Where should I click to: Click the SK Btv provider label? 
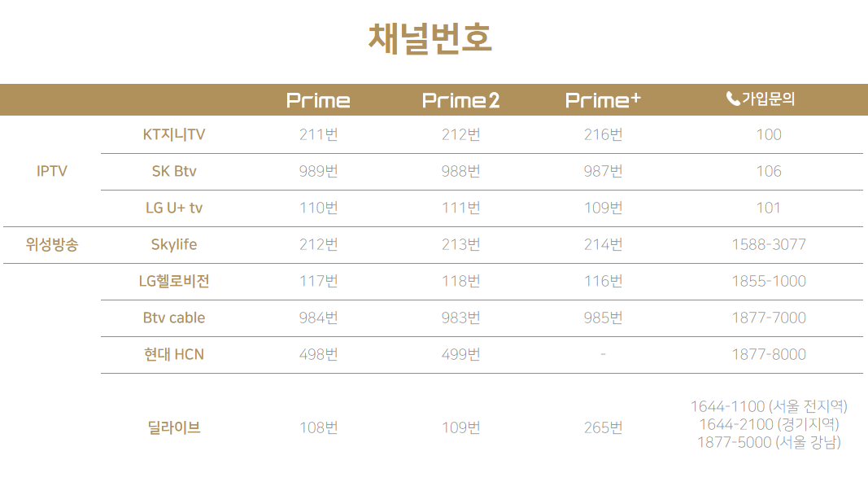(174, 171)
